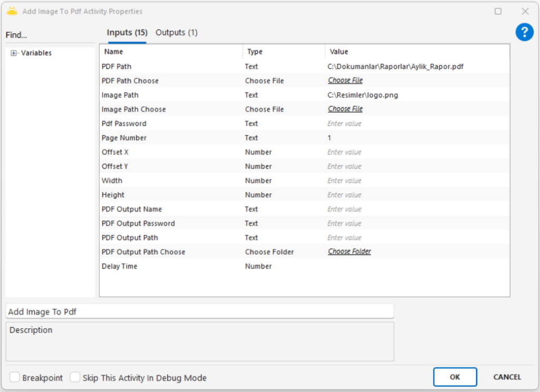Open Choose Folder for PDF Output Path
The height and width of the screenshot is (392, 540).
[349, 252]
